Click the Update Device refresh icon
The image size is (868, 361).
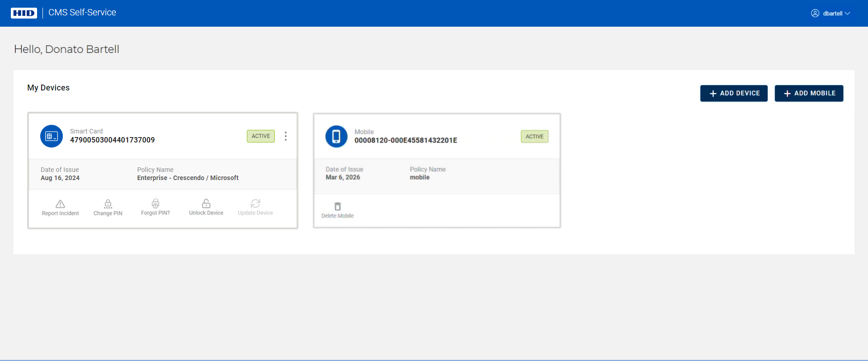(255, 204)
